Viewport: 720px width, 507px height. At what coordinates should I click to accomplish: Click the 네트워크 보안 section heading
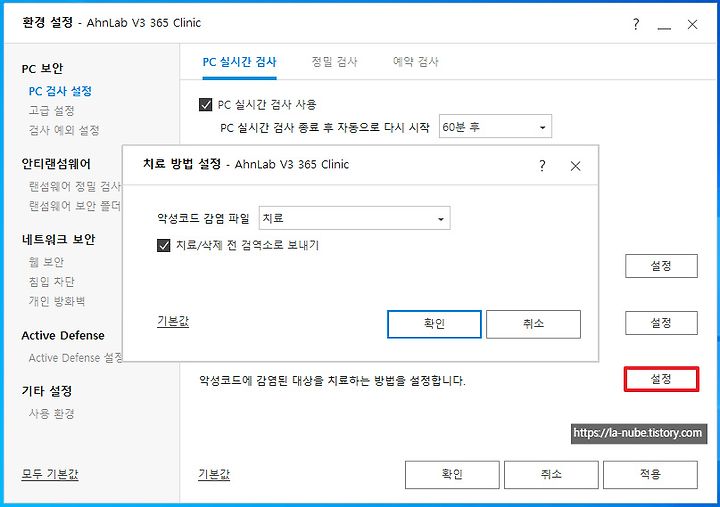(58, 239)
